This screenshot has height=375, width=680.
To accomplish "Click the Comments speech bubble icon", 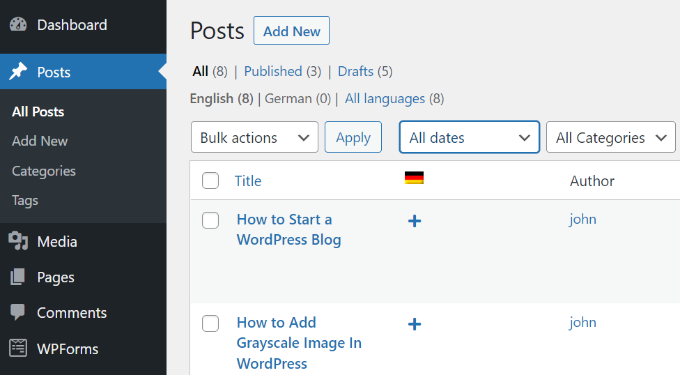I will tap(18, 312).
